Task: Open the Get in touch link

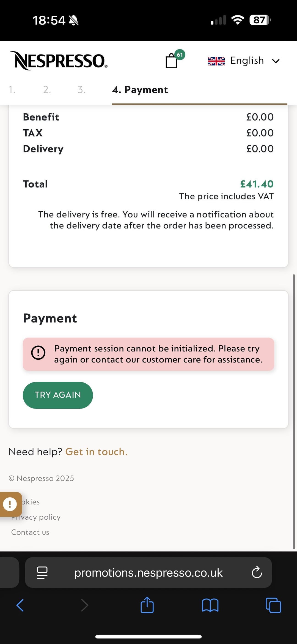Action: pyautogui.click(x=97, y=452)
